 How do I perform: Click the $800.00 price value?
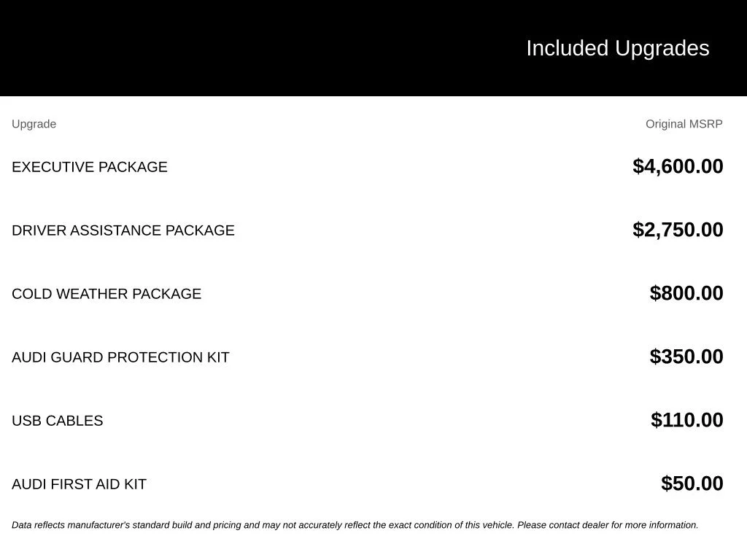coord(686,293)
